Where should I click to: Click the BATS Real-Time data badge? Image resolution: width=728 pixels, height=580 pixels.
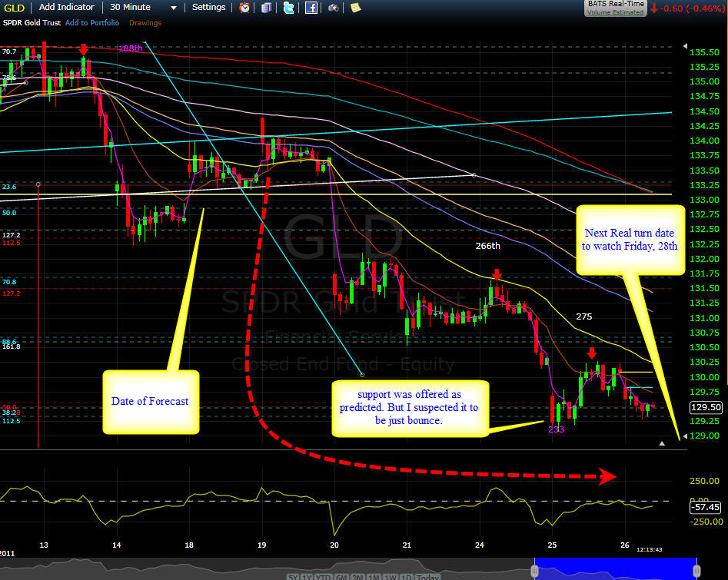pyautogui.click(x=615, y=8)
